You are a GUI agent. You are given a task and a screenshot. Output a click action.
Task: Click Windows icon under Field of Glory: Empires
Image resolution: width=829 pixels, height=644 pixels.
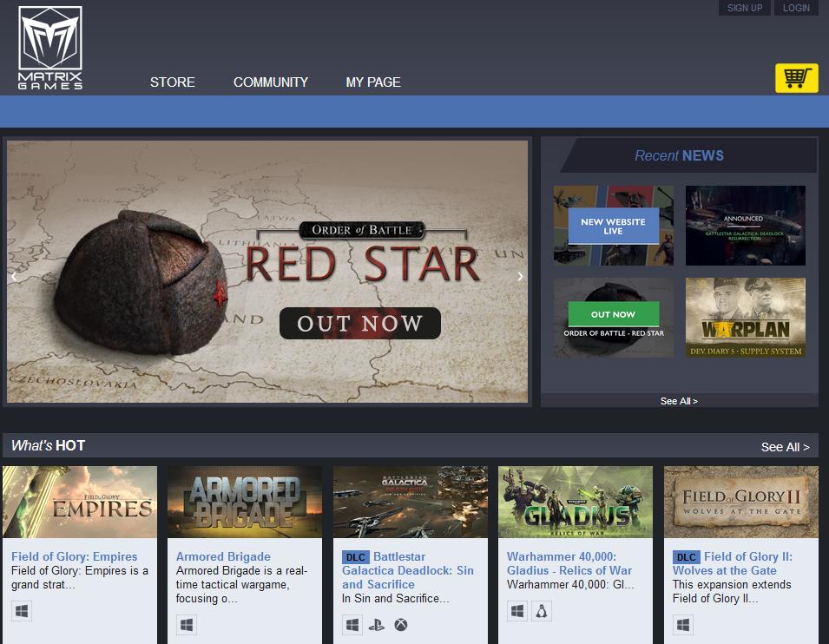tap(22, 611)
